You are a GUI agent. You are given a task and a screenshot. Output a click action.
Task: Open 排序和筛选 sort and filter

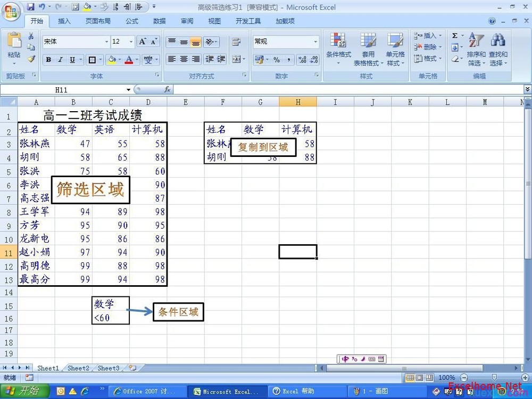476,49
